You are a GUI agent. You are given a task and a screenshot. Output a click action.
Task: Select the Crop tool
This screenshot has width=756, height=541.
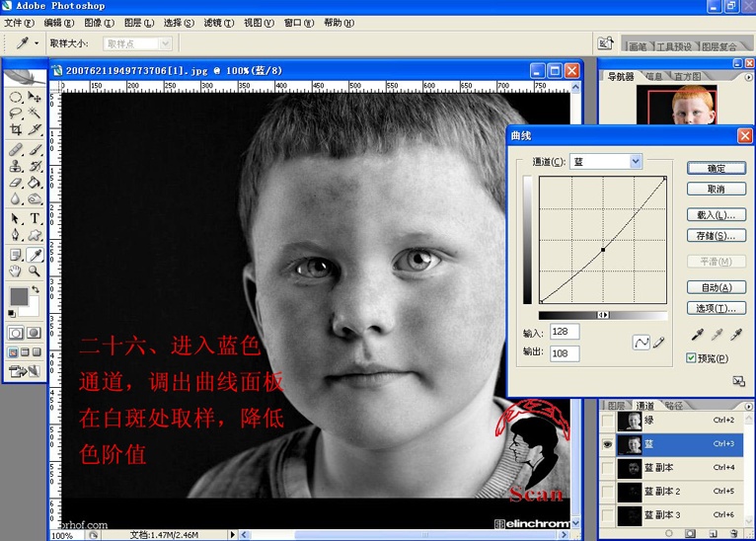pyautogui.click(x=16, y=129)
